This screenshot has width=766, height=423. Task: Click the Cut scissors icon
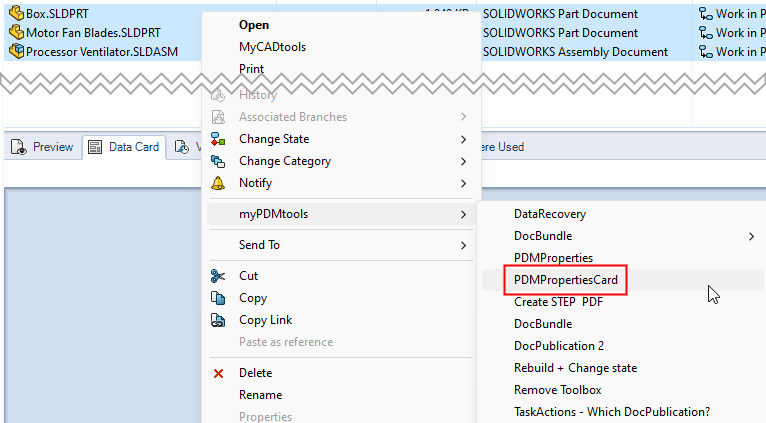[219, 276]
